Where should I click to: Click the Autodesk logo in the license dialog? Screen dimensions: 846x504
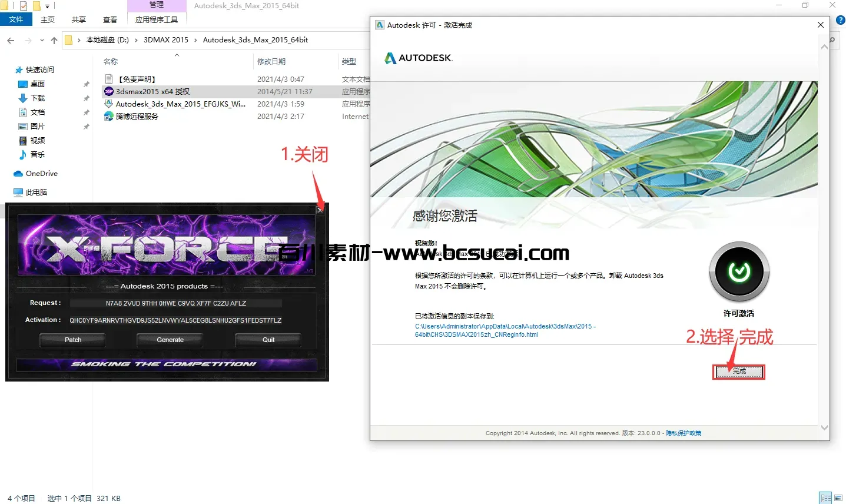click(419, 58)
